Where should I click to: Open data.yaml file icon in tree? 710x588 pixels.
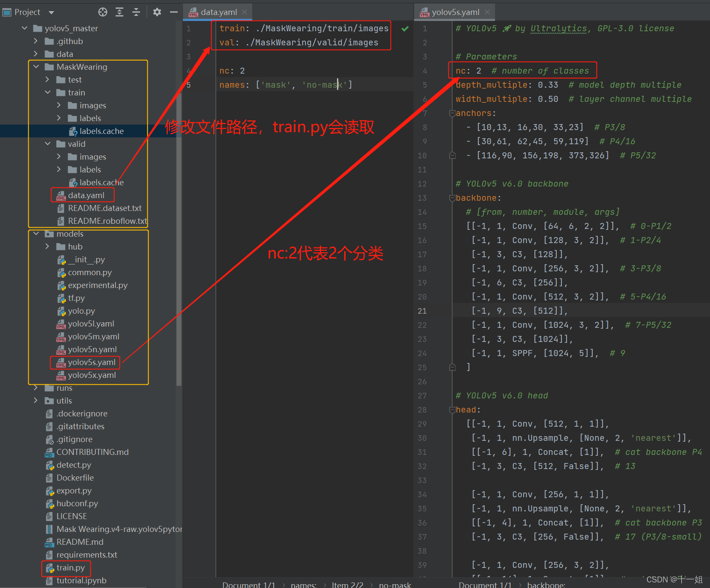click(61, 196)
